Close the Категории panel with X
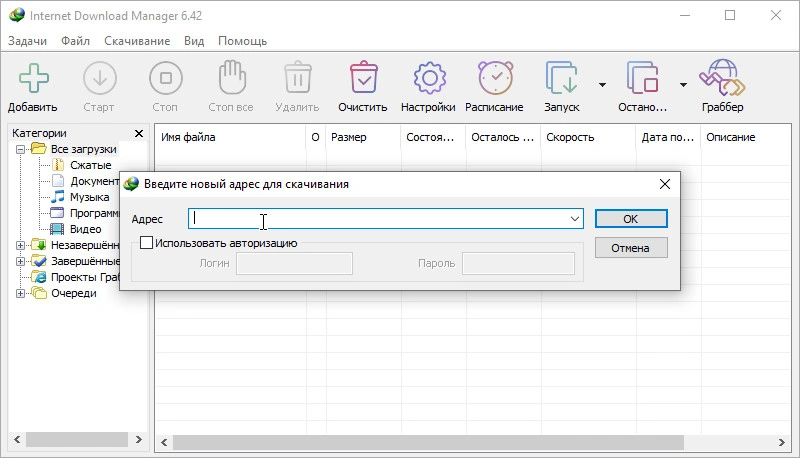The width and height of the screenshot is (800, 458). pyautogui.click(x=138, y=133)
